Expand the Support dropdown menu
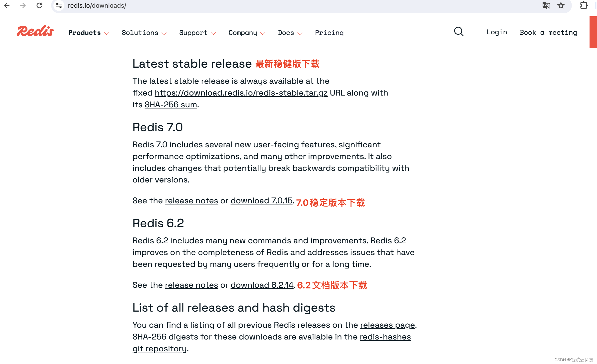Viewport: 597px width, 364px height. coord(197,33)
